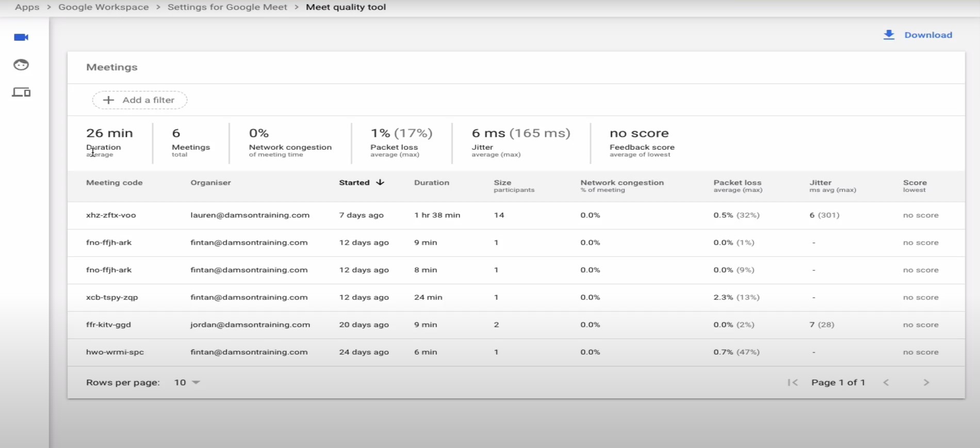This screenshot has width=980, height=448.
Task: Click 7 days ago started value
Action: (x=361, y=215)
